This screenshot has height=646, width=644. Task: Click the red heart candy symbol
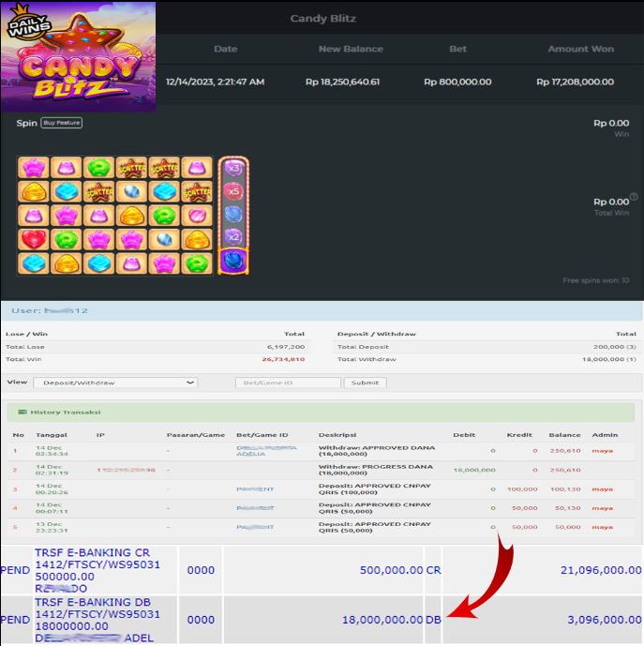point(34,239)
